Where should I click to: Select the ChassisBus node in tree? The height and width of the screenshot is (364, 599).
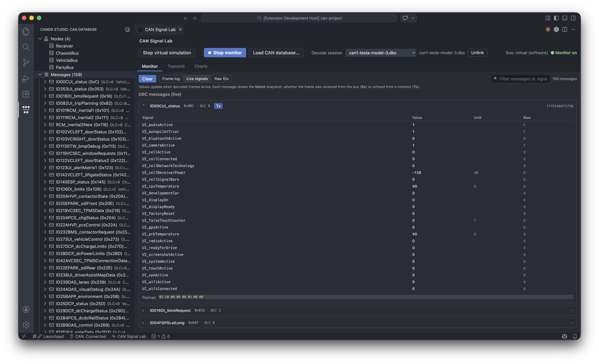[x=67, y=53]
